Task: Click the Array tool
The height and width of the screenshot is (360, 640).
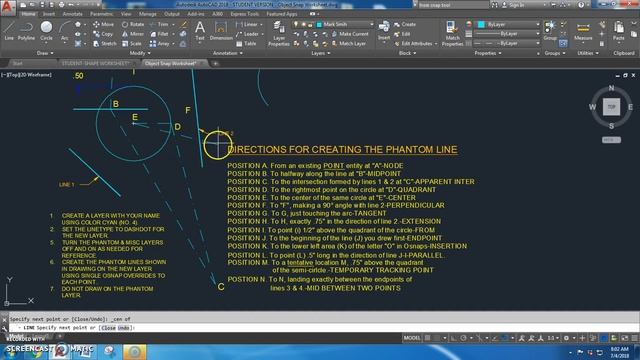Action: coord(159,43)
